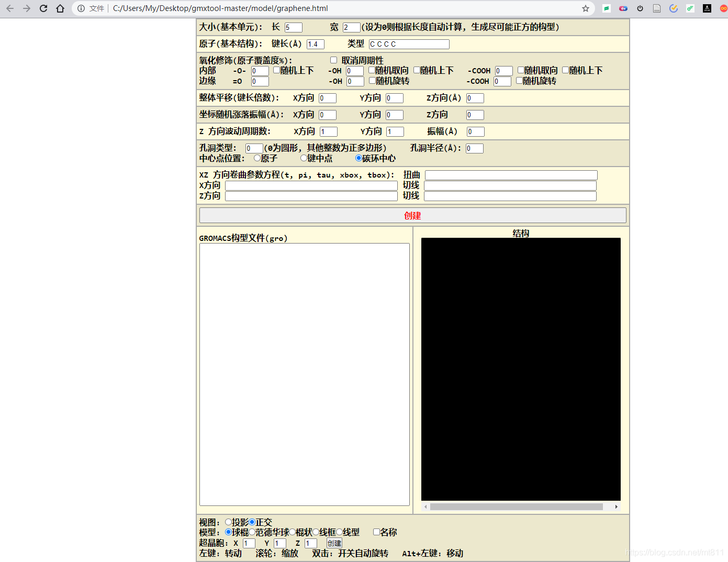The width and height of the screenshot is (728, 562).
Task: Click the black 结构 viewer canvas
Action: coord(521,369)
